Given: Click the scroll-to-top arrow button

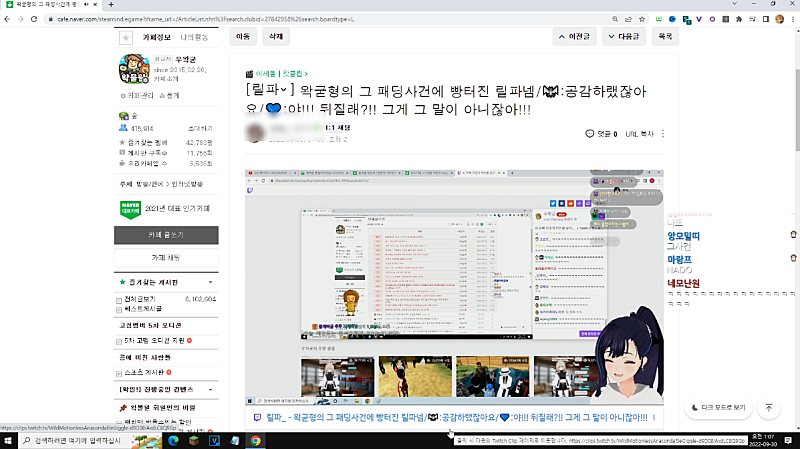Looking at the screenshot, I should coord(768,408).
